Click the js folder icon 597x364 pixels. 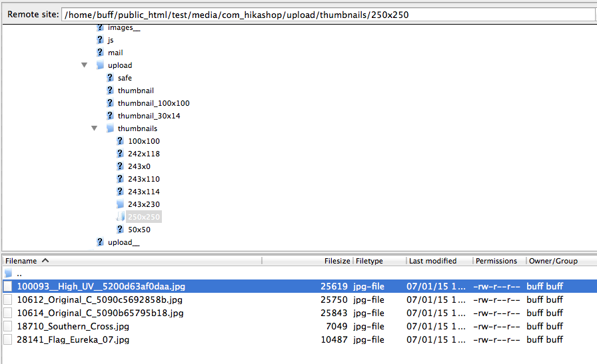point(100,39)
